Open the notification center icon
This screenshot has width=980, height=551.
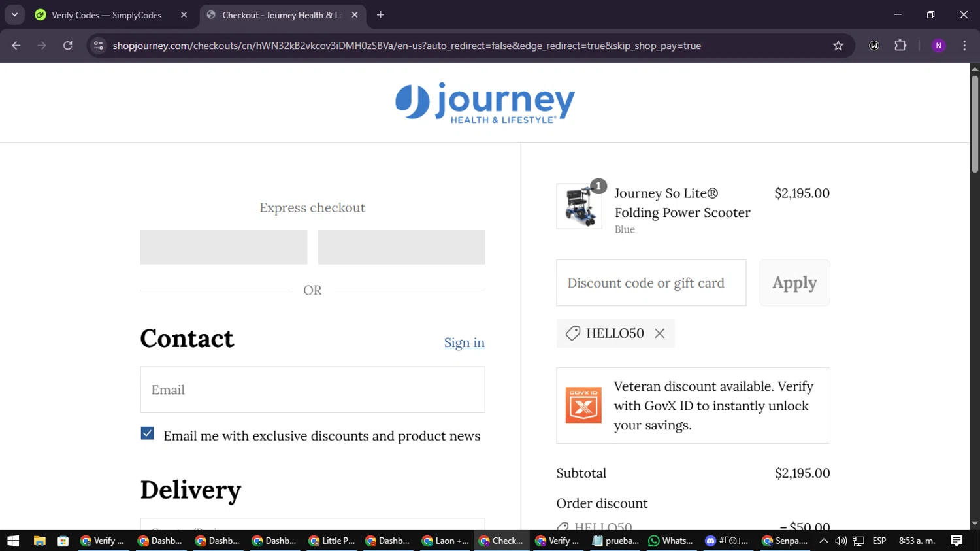[956, 541]
